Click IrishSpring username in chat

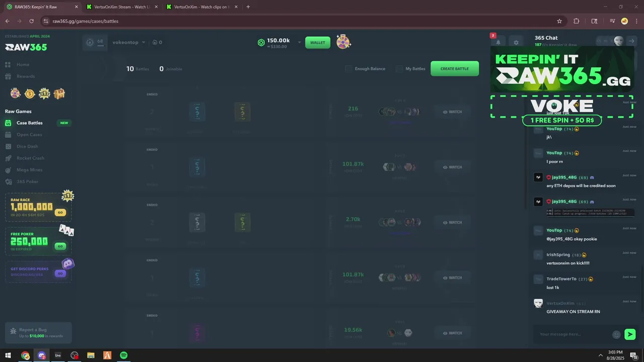pyautogui.click(x=558, y=255)
